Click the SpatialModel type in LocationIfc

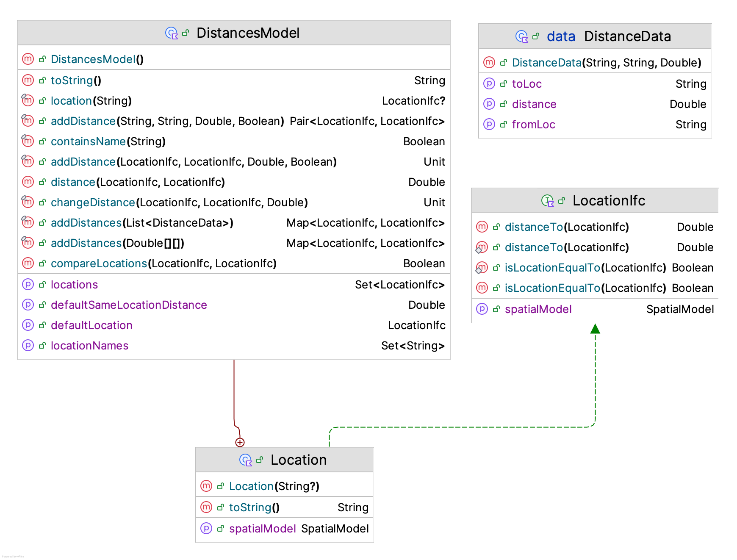click(680, 309)
